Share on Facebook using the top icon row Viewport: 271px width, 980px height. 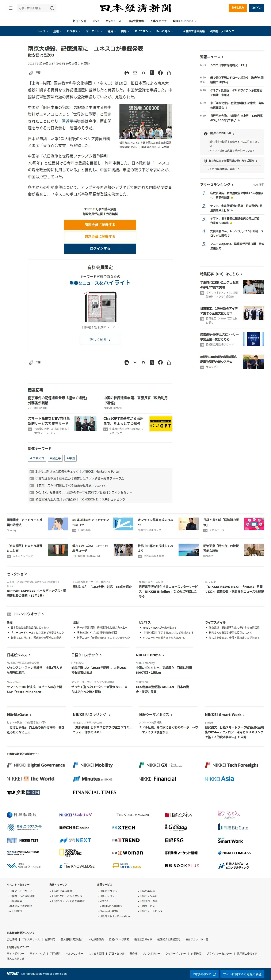click(160, 73)
